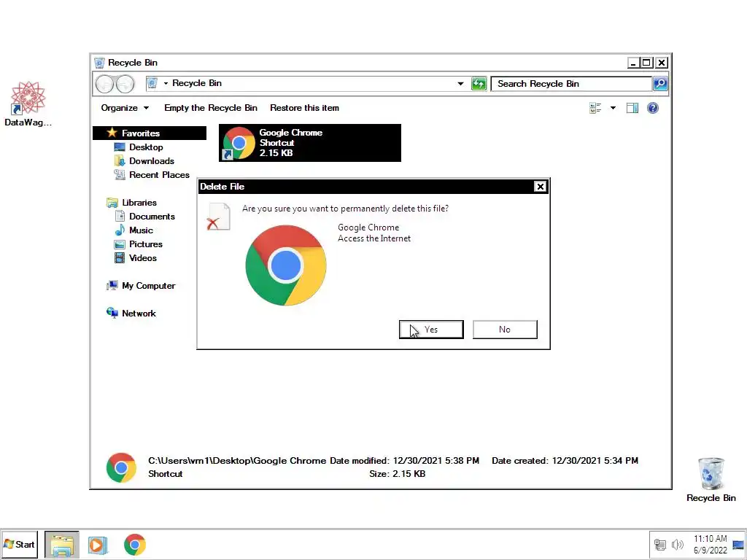Toggle the preview pane icon

coord(632,108)
